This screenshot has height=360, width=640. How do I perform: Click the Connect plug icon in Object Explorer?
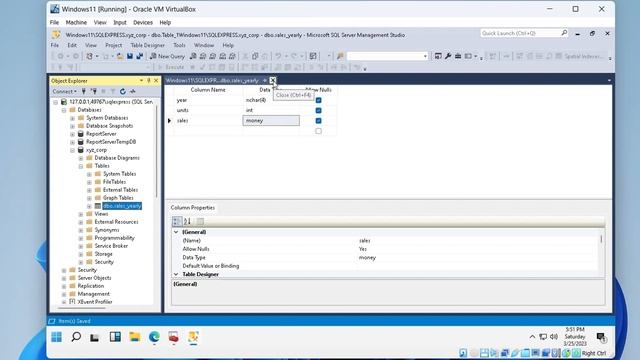point(84,91)
